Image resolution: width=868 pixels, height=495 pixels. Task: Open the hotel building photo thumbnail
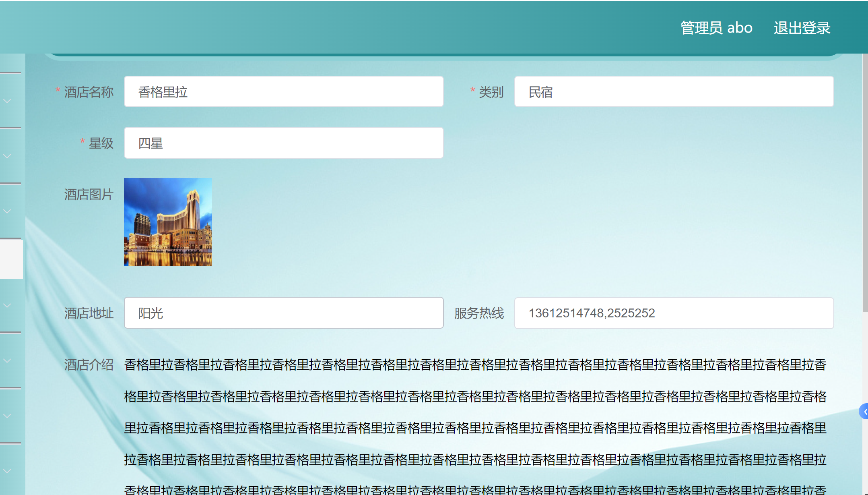point(168,222)
